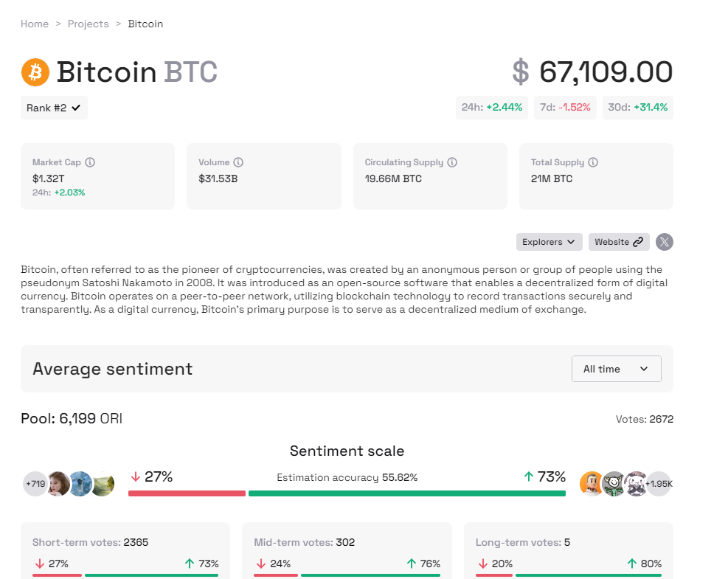The width and height of the screenshot is (728, 579).
Task: Click the 24h +2.44% change badge
Action: point(492,107)
